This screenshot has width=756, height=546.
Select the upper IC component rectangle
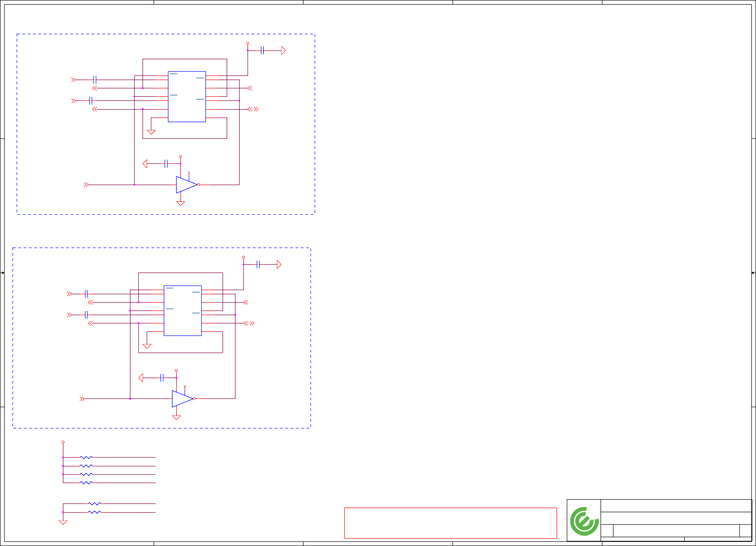186,97
